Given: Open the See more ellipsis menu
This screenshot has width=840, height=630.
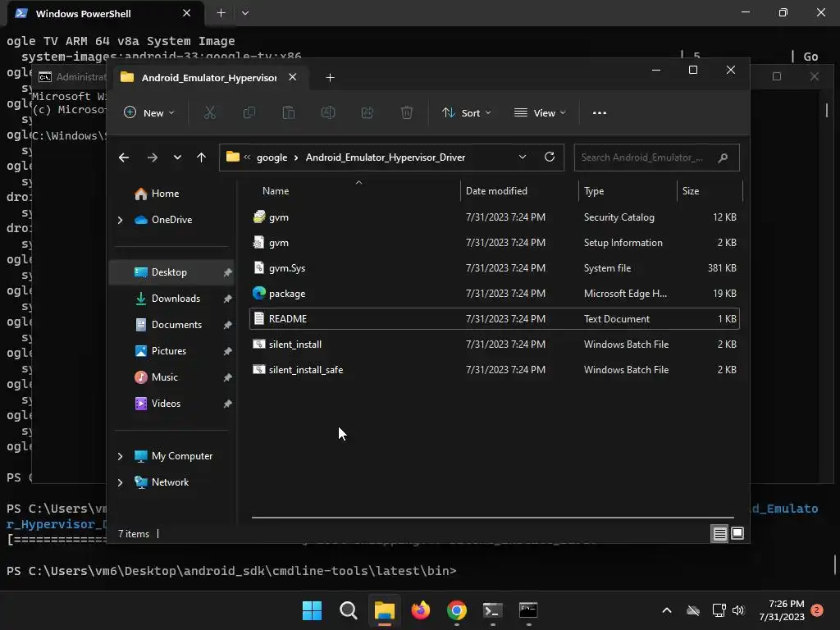Looking at the screenshot, I should click(600, 112).
